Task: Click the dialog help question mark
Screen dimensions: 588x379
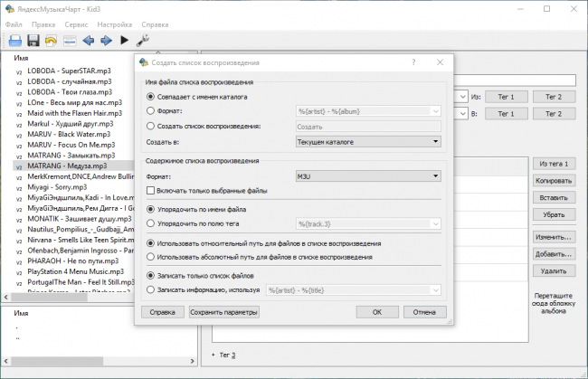Action: tap(413, 62)
